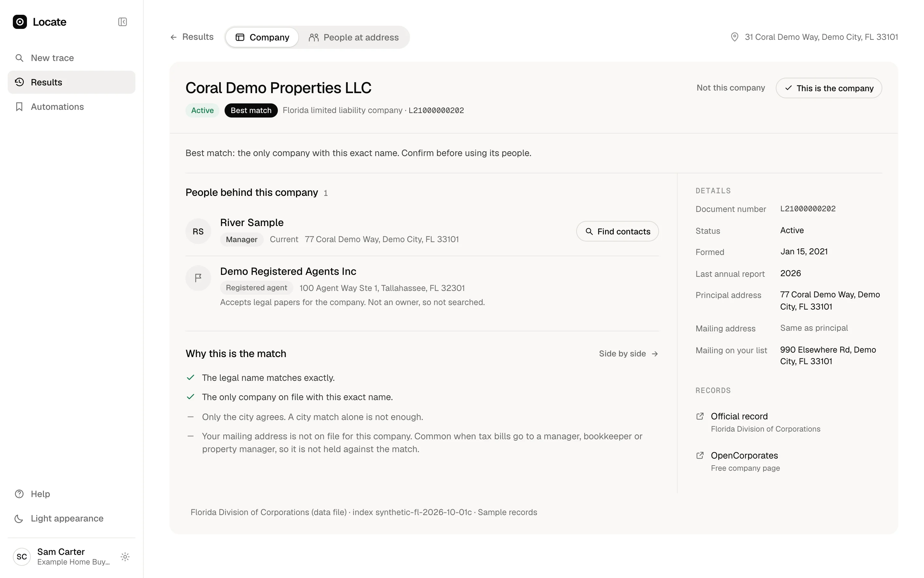
Task: Switch to the Company tab
Action: pyautogui.click(x=262, y=38)
